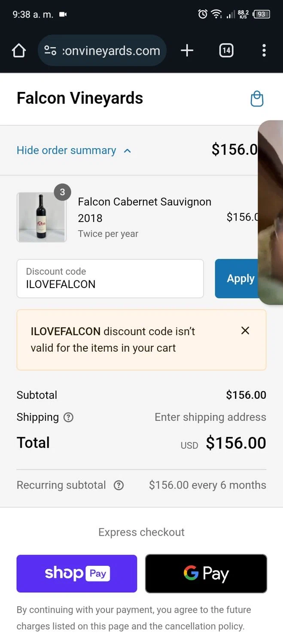Pay with Google Pay button
The height and width of the screenshot is (644, 283).
click(x=206, y=574)
